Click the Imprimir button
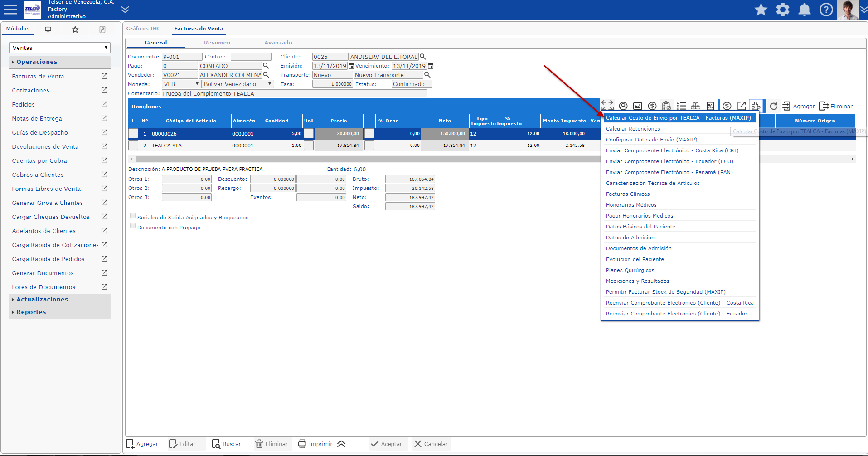Viewport: 868px width, 456px height. click(x=315, y=444)
